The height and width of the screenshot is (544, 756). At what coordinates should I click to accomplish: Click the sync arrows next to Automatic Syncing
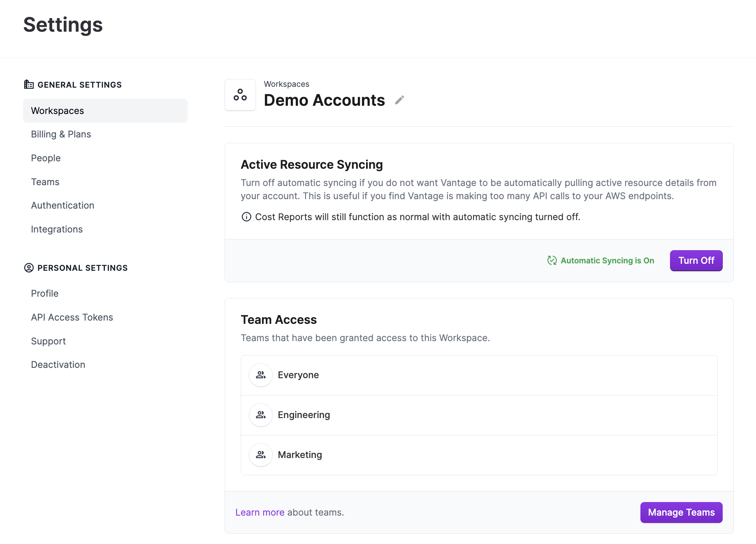point(551,260)
